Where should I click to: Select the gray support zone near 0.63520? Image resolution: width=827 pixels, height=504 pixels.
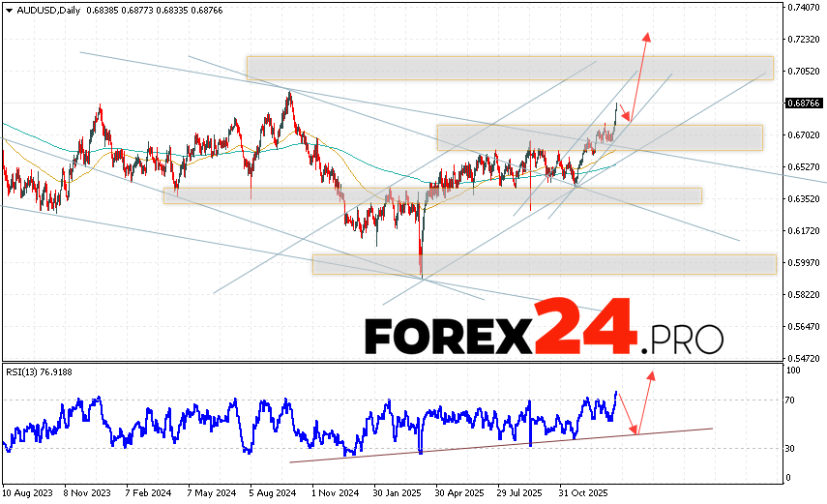coord(431,195)
